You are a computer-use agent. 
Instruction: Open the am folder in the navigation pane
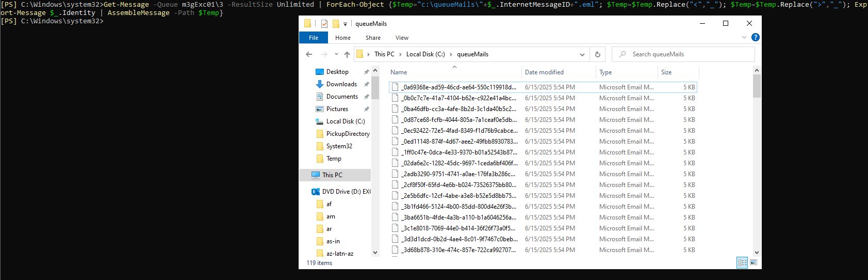point(331,216)
